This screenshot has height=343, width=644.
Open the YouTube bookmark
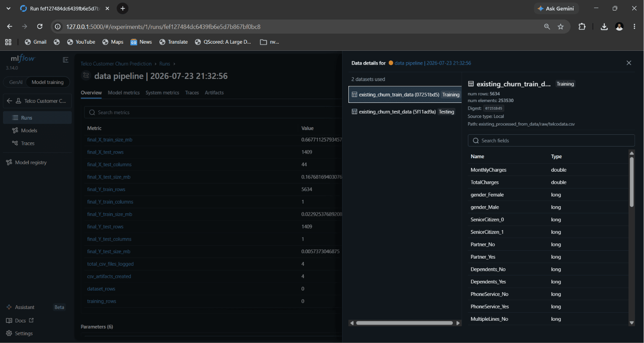coord(81,42)
